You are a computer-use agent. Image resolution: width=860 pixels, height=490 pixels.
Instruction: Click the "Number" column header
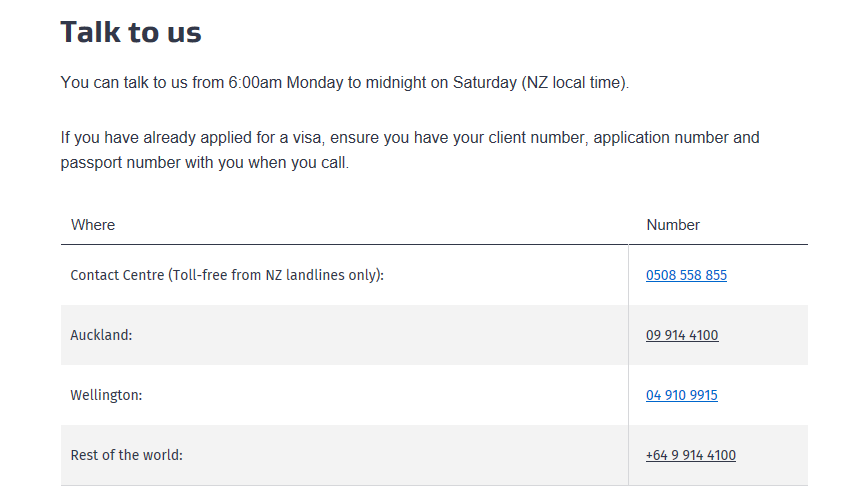click(673, 225)
